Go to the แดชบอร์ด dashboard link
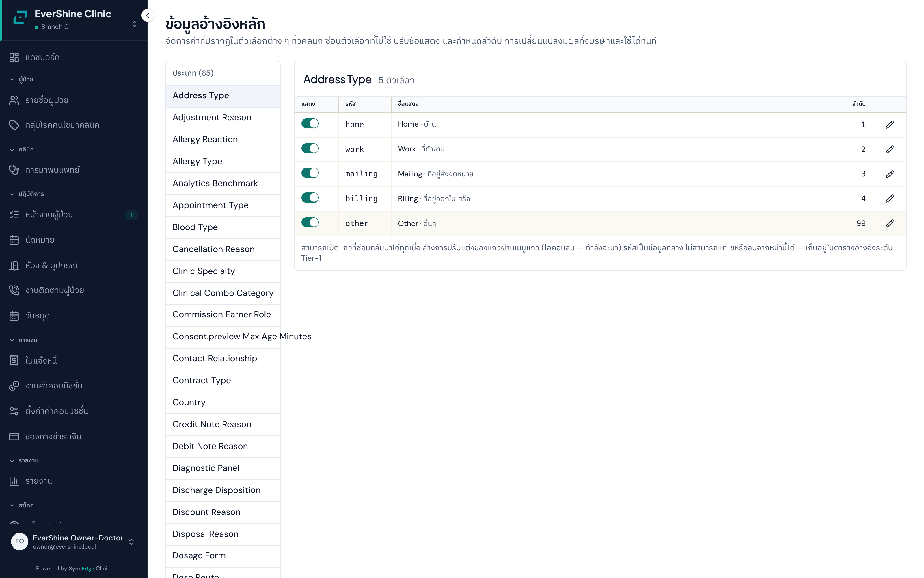This screenshot has height=578, width=924. [x=42, y=57]
